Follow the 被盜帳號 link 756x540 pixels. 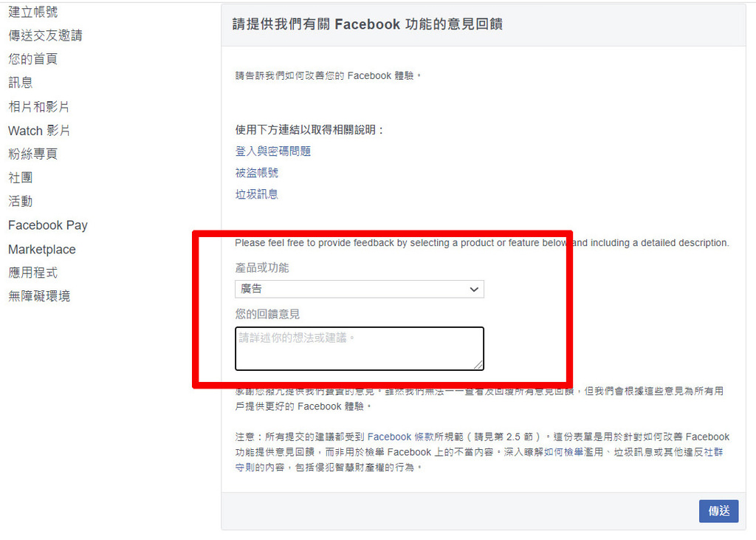(x=256, y=173)
